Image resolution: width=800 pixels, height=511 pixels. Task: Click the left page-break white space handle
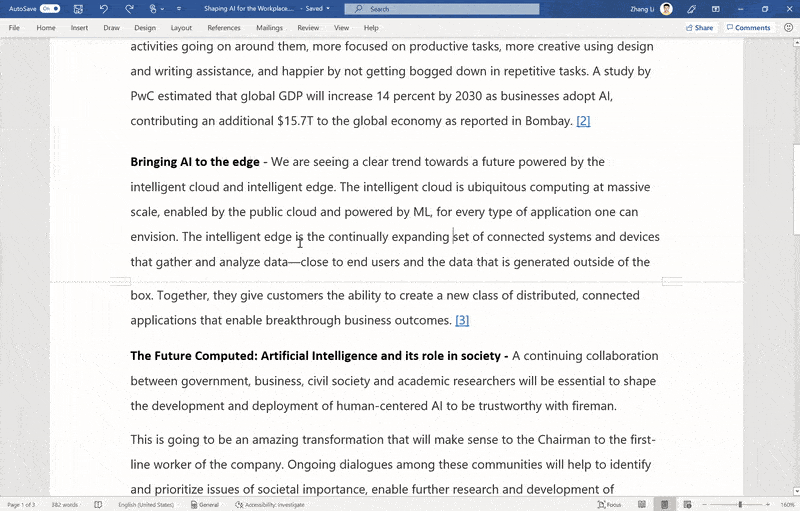click(x=120, y=281)
